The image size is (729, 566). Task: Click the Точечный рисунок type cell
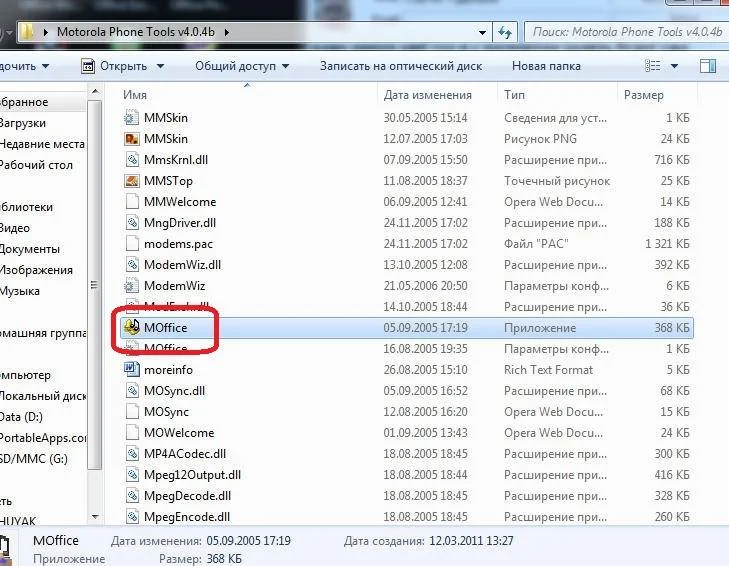tap(557, 180)
